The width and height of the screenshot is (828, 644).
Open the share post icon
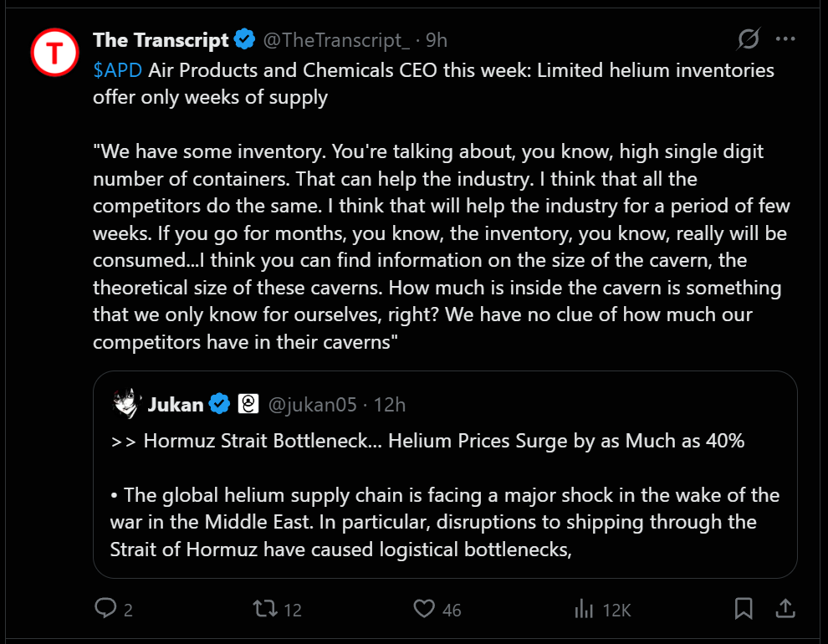[785, 608]
